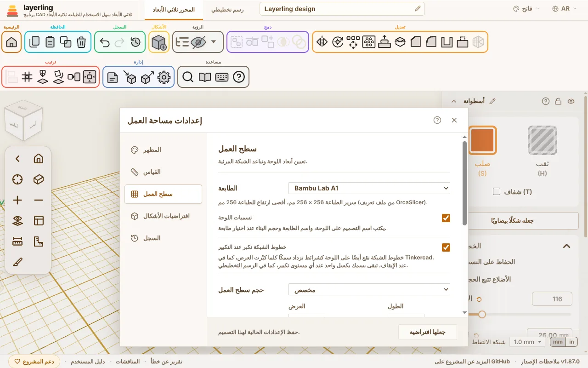
Task: Open the History clock icon in toolbar
Action: tap(136, 42)
